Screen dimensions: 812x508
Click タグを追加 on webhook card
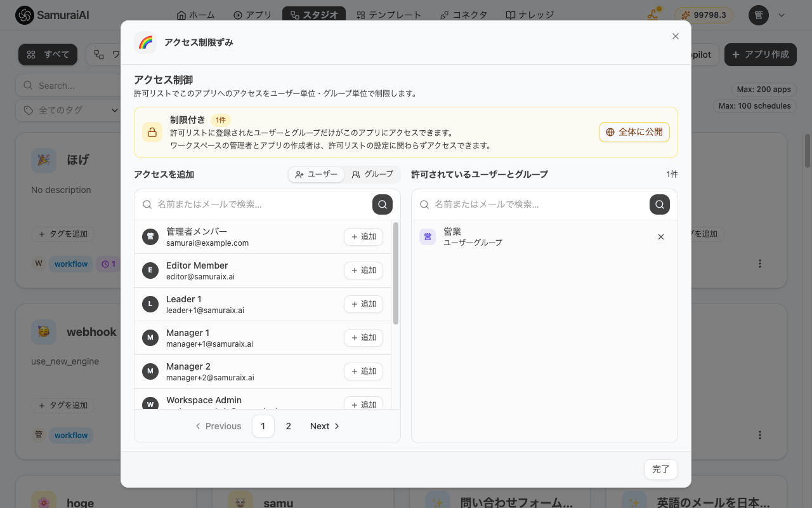[x=63, y=405]
